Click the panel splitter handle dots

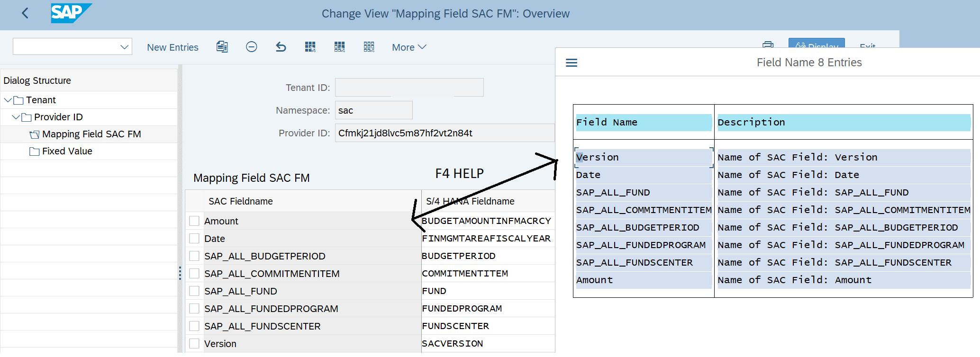point(180,273)
